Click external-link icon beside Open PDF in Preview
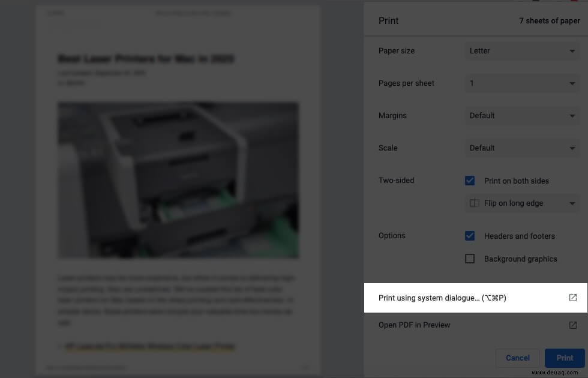This screenshot has width=588, height=378. (572, 325)
